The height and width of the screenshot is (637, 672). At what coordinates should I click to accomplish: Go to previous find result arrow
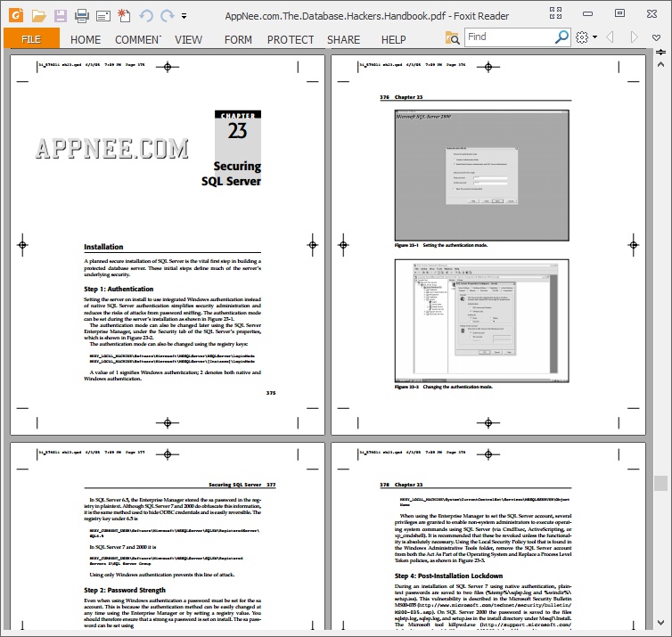(x=610, y=37)
